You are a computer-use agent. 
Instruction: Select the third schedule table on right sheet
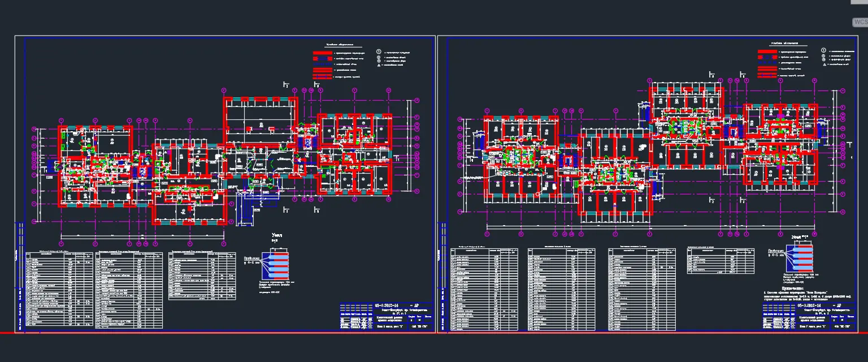[641, 289]
